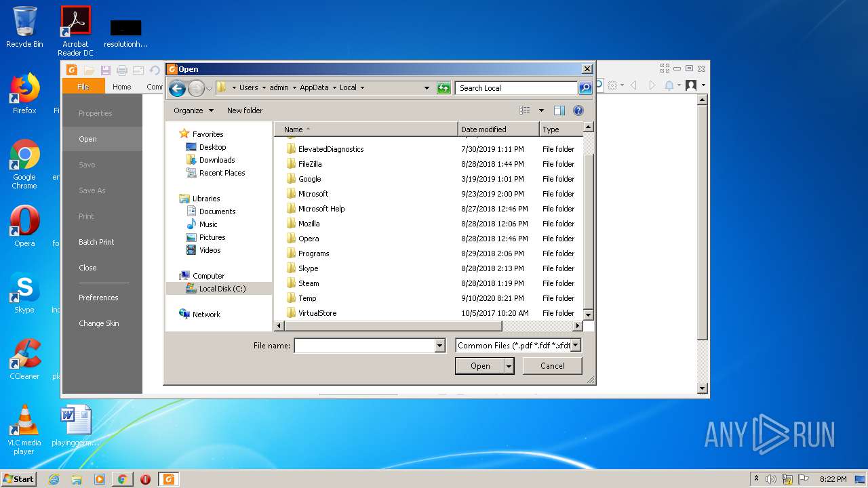Image resolution: width=868 pixels, height=488 pixels.
Task: Select Google Chrome desktop shortcut
Action: click(24, 165)
